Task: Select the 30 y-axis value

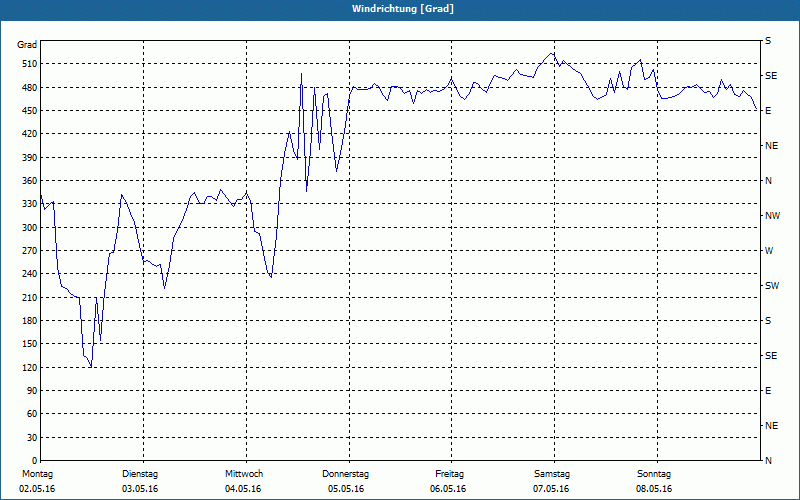Action: pyautogui.click(x=32, y=438)
